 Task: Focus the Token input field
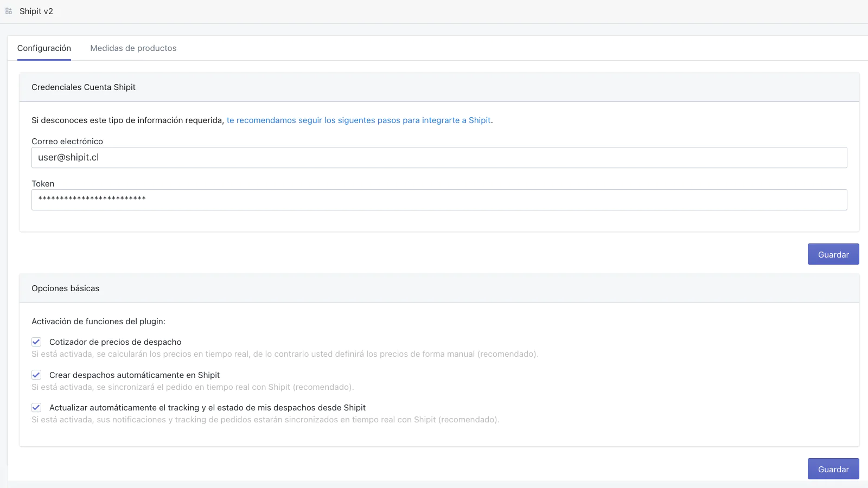(x=439, y=200)
